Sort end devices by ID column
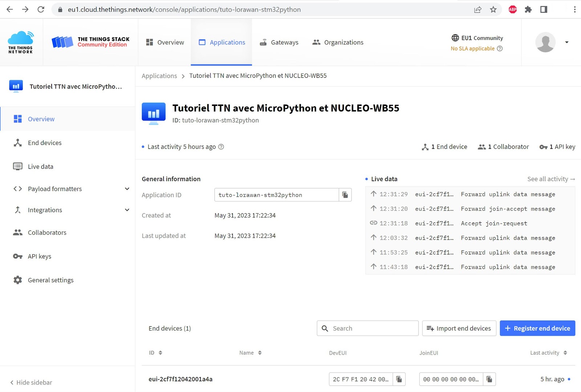Image resolution: width=581 pixels, height=392 pixels. pyautogui.click(x=155, y=353)
